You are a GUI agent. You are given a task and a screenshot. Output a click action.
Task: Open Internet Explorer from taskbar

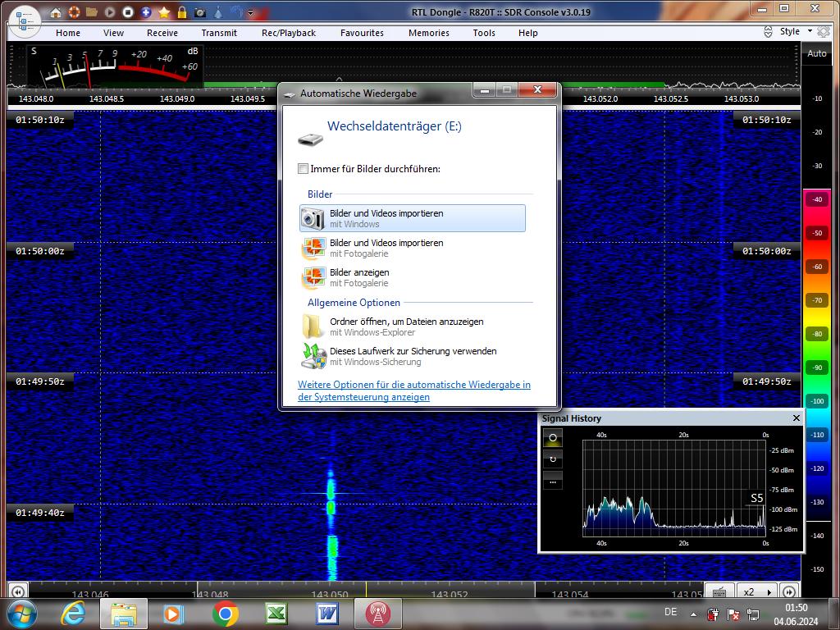point(73,614)
